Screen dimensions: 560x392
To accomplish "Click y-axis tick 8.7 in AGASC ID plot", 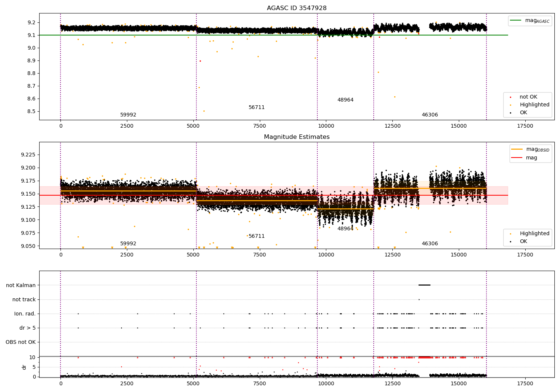I will (x=31, y=86).
